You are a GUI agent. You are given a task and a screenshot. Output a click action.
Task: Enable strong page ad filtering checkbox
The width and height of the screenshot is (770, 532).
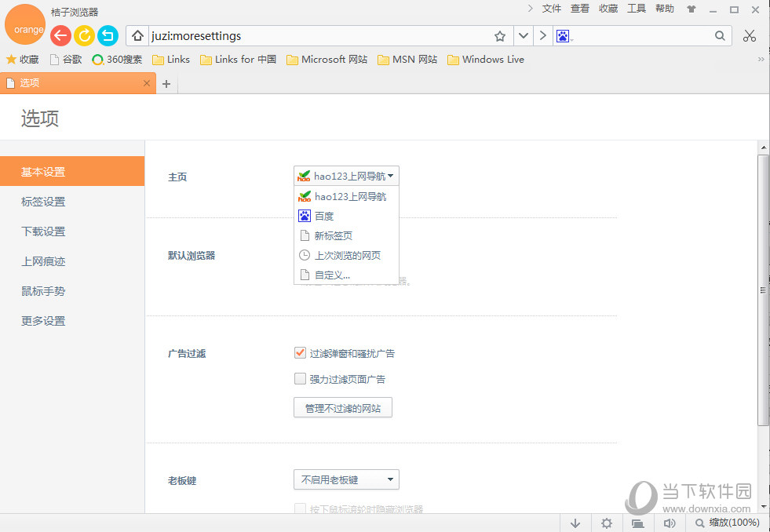pos(300,379)
